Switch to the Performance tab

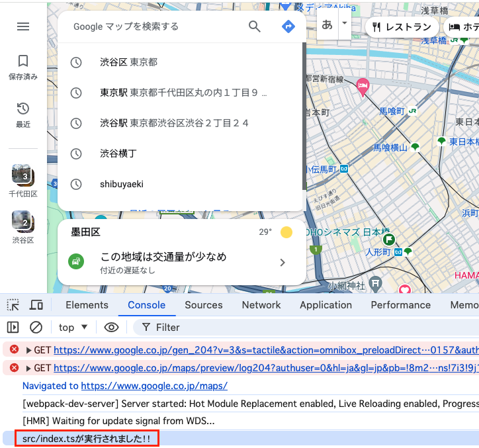tap(401, 305)
